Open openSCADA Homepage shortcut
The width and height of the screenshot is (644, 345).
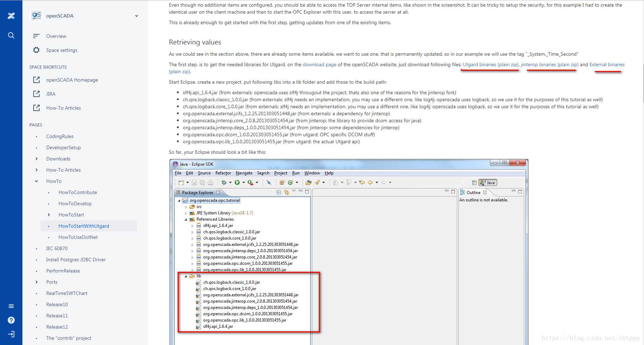pyautogui.click(x=72, y=80)
